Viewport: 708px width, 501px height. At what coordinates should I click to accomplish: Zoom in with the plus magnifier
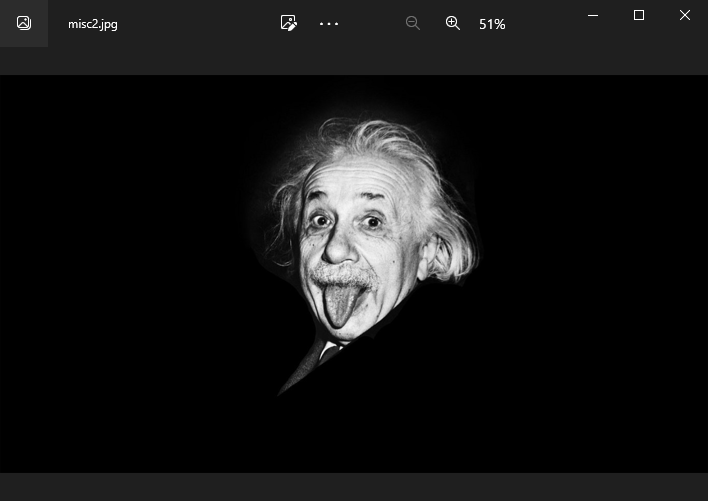[452, 23]
